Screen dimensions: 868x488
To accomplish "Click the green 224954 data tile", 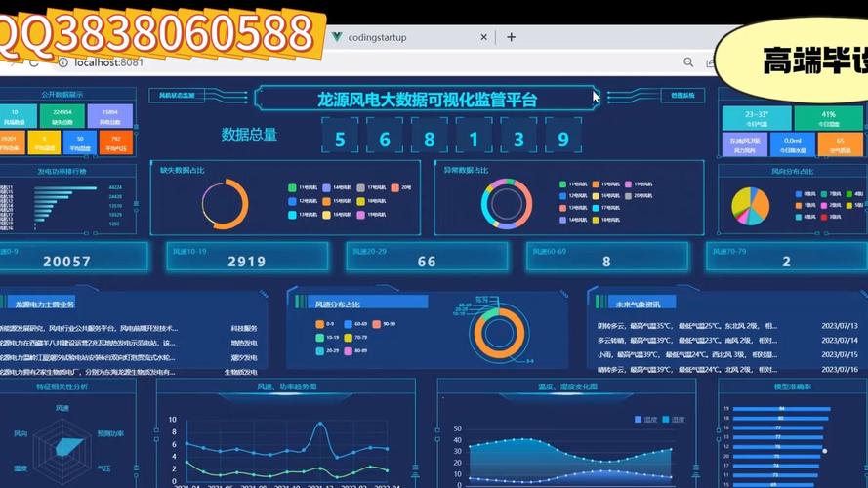I will coord(62,116).
